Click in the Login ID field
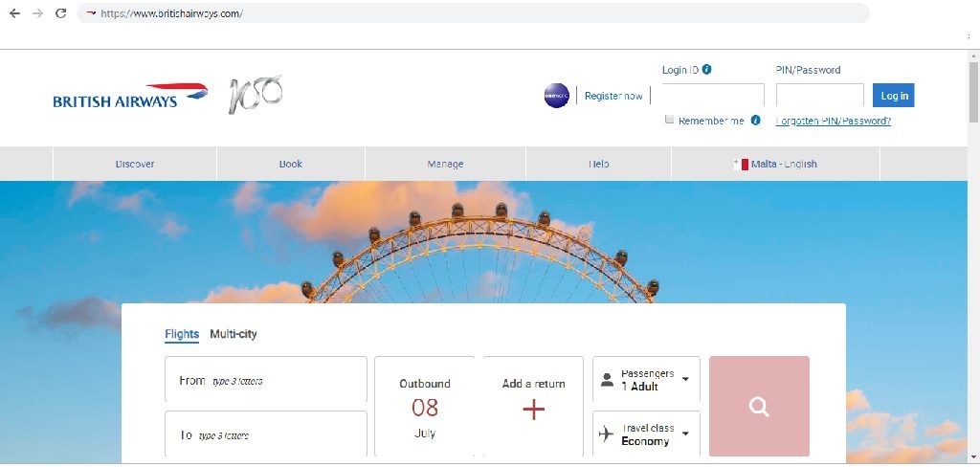Viewport: 980px width, 467px height. pos(713,96)
